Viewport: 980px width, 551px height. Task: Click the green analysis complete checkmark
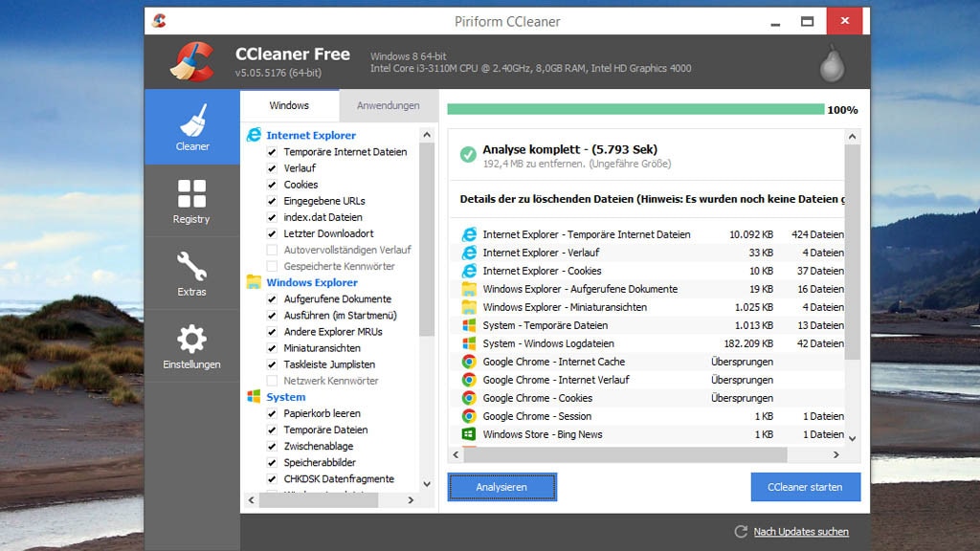click(468, 154)
